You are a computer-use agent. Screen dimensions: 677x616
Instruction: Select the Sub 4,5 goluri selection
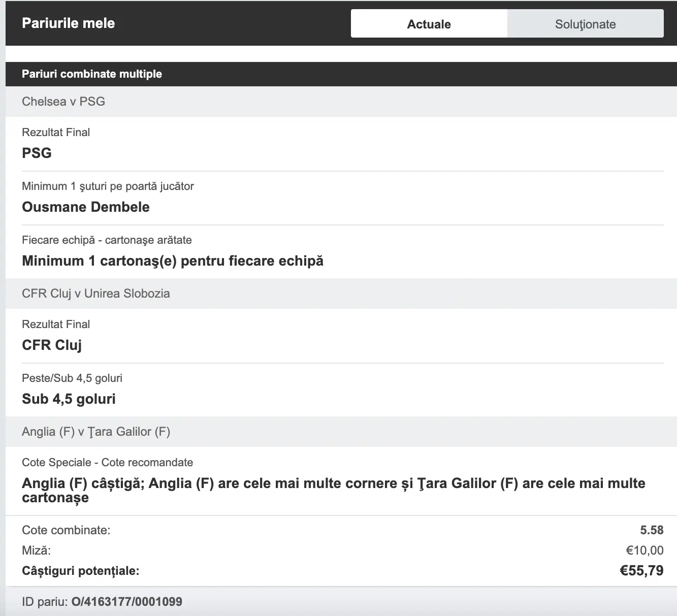click(x=69, y=399)
